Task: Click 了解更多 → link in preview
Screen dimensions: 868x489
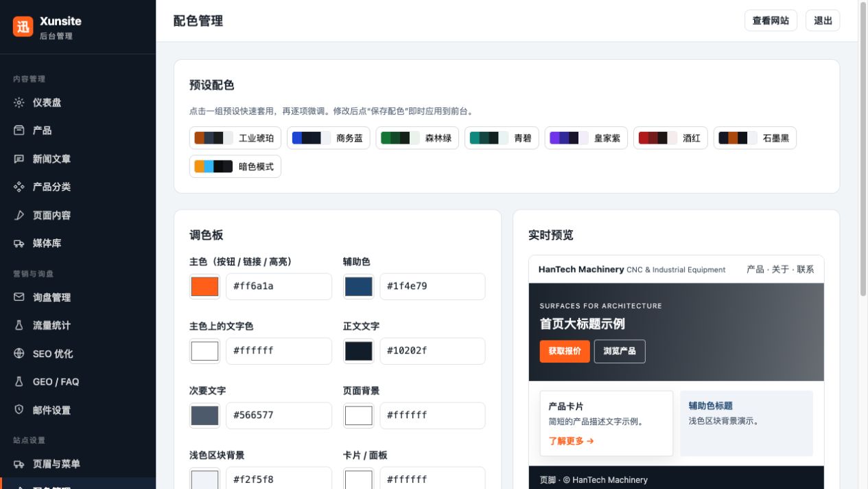Action: click(x=571, y=441)
